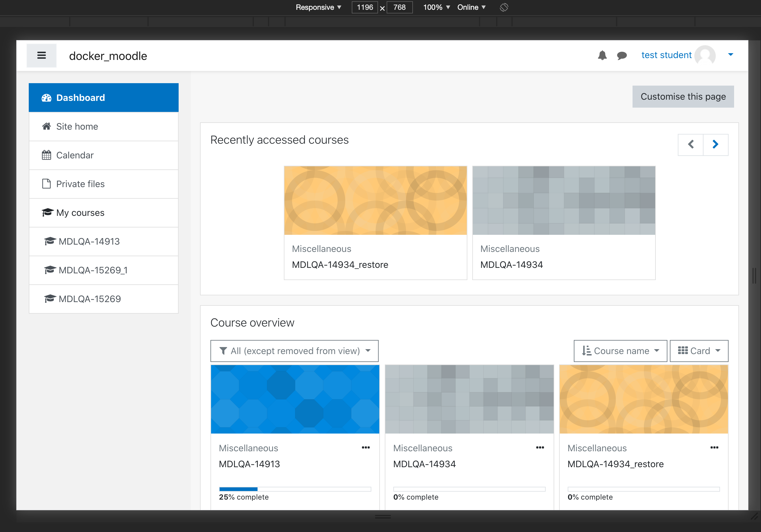Click MDLQA-14934 link in recently accessed
Viewport: 761px width, 532px height.
tap(512, 265)
